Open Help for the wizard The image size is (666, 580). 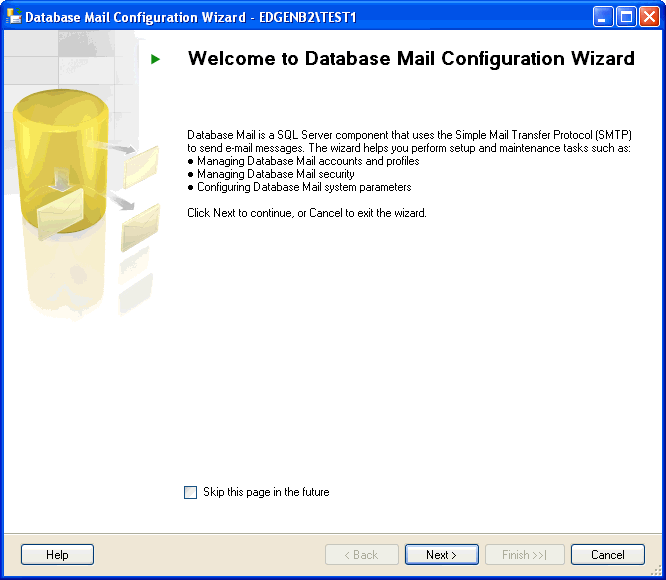coord(57,555)
